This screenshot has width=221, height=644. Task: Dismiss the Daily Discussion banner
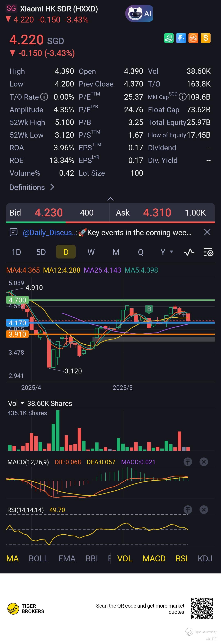(207, 232)
